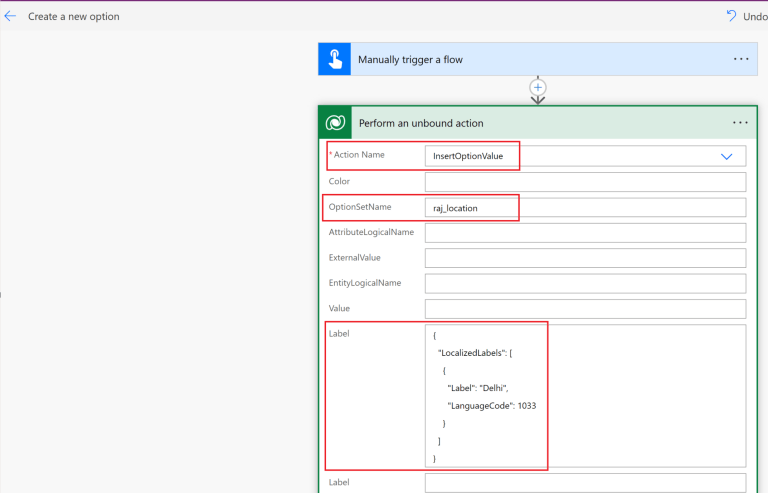
Task: Focus the AttributeLogicalName input field
Action: (x=585, y=233)
